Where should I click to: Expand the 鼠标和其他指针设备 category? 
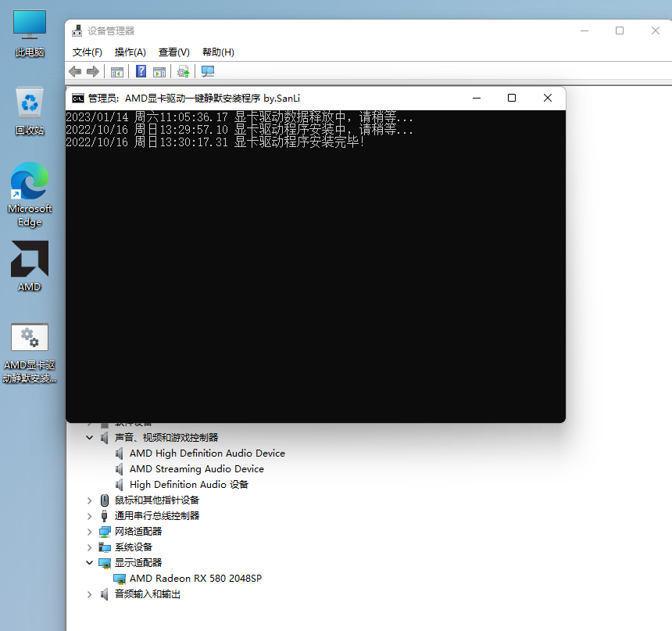[88, 500]
